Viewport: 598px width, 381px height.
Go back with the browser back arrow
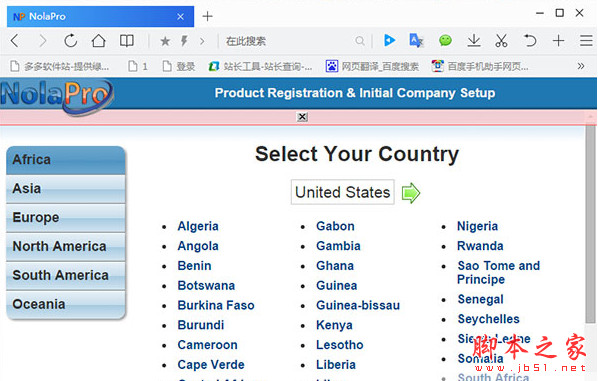(15, 40)
